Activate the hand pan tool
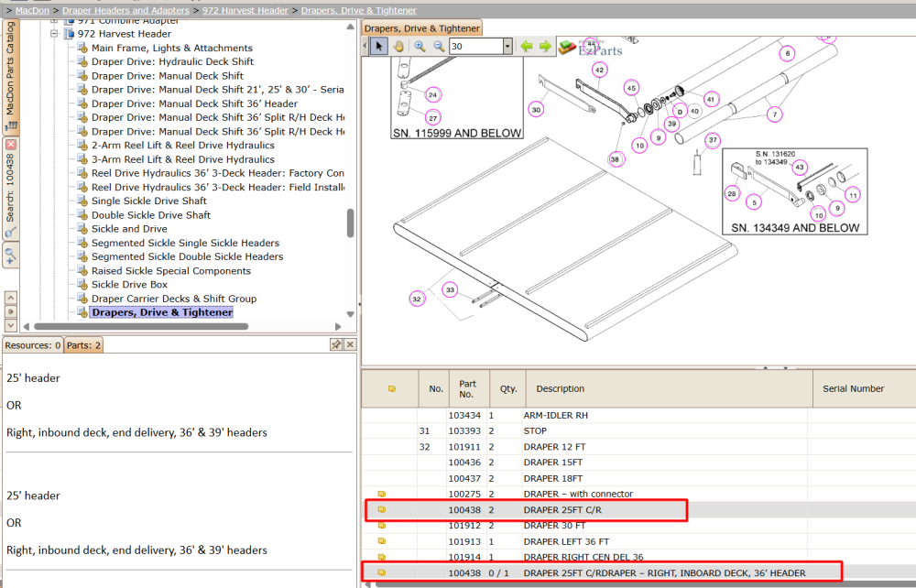This screenshot has width=916, height=588. 398,46
